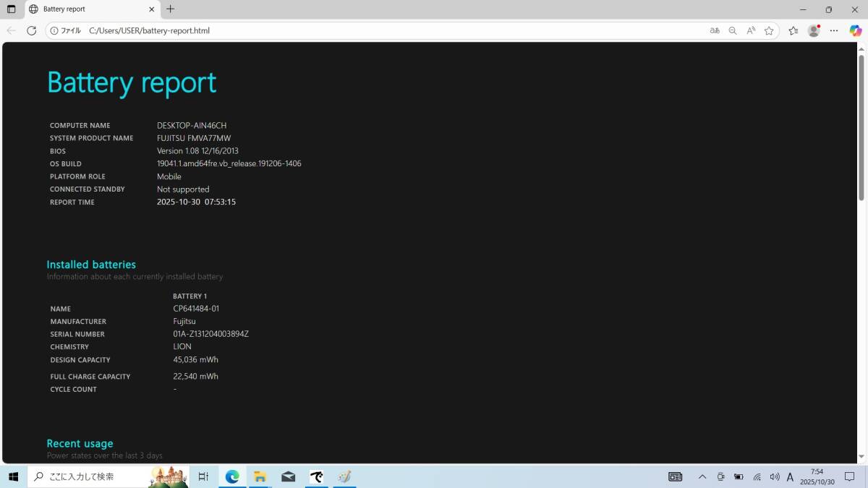This screenshot has height=488, width=868.
Task: Launch Copilot from the toolbar
Action: pyautogui.click(x=856, y=30)
